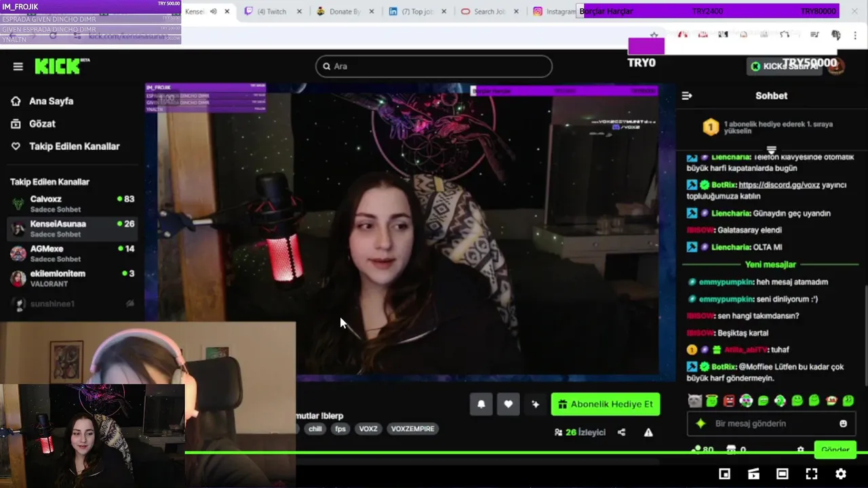Toggle fullscreen on the player
868x488 pixels.
[x=811, y=474]
